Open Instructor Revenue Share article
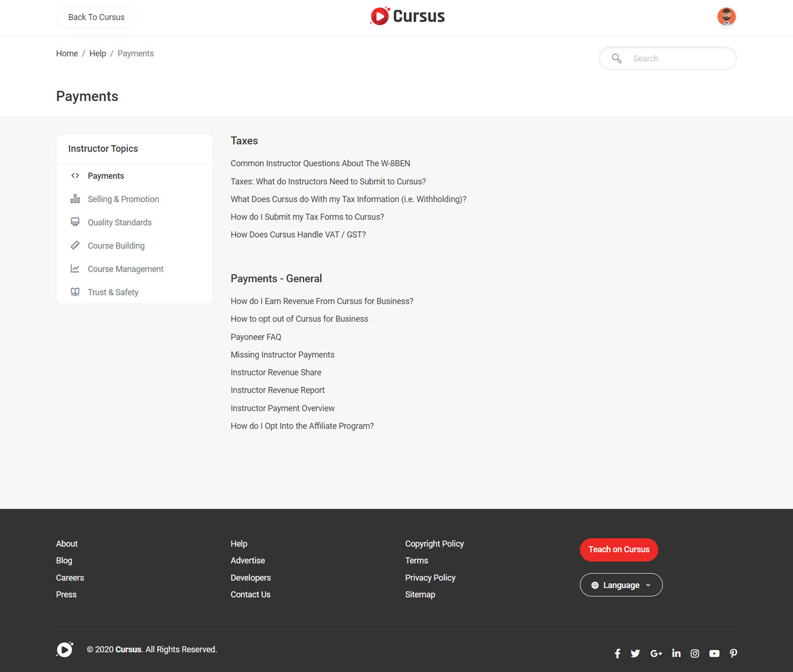Image resolution: width=793 pixels, height=672 pixels. pyautogui.click(x=276, y=372)
